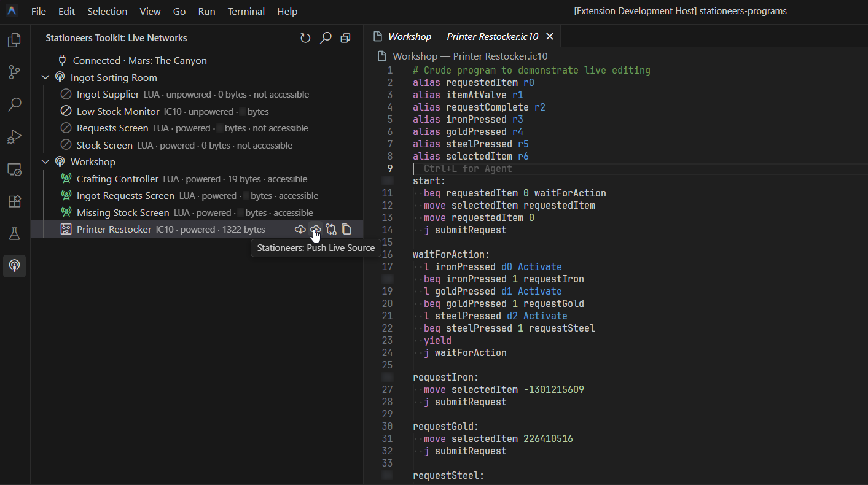Screen dimensions: 868x485
Task: Click the antenna icon beside Ingot Requests Screen
Action: (x=66, y=196)
